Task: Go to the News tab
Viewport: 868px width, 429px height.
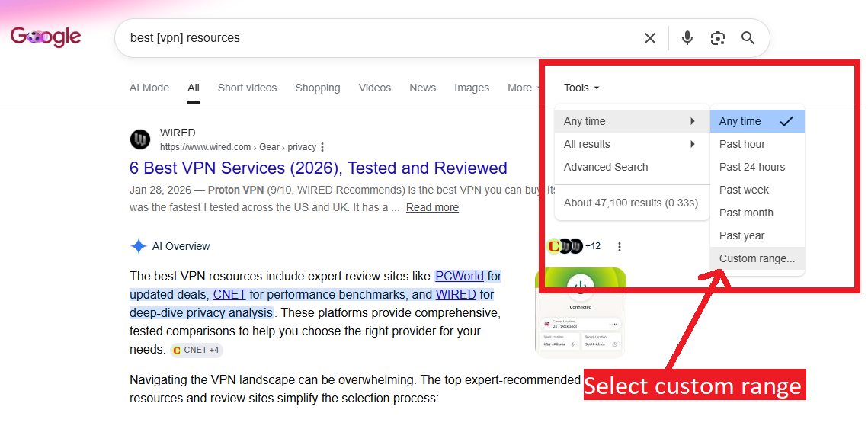Action: (x=422, y=88)
